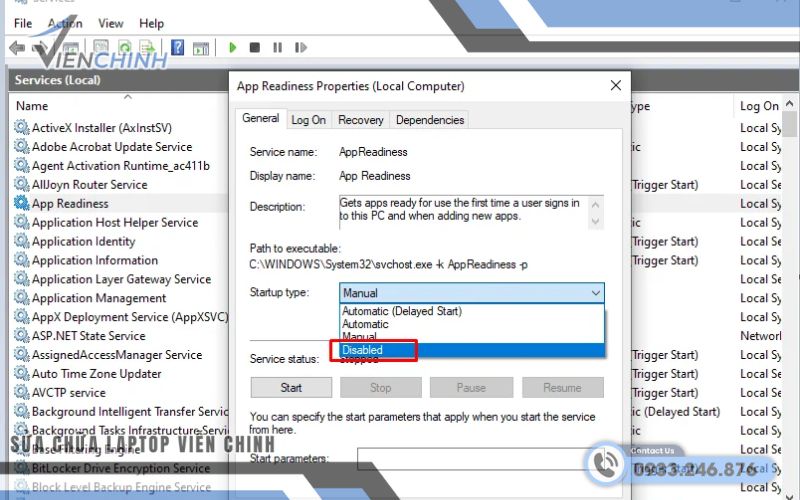Open the File menu
Image resolution: width=800 pixels, height=500 pixels.
(23, 23)
